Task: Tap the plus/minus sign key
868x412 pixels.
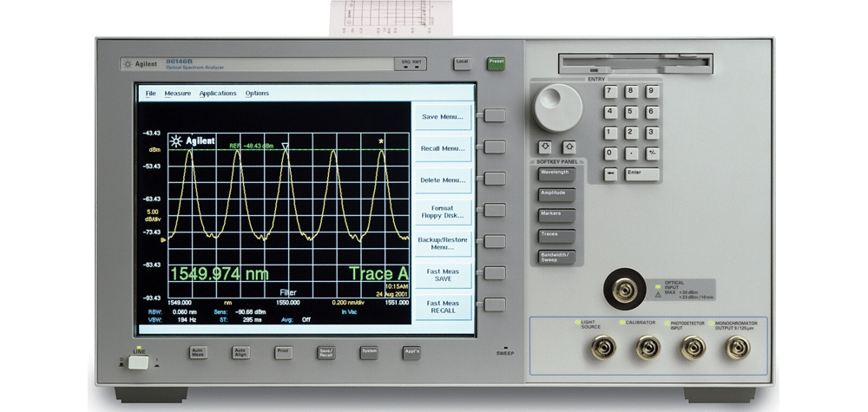Action: click(x=652, y=154)
